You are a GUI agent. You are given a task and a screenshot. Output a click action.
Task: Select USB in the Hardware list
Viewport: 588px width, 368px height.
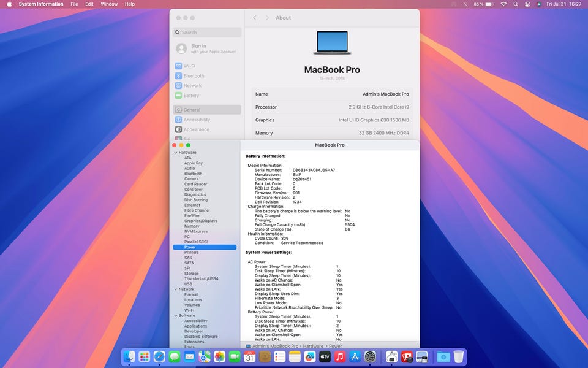pyautogui.click(x=188, y=284)
